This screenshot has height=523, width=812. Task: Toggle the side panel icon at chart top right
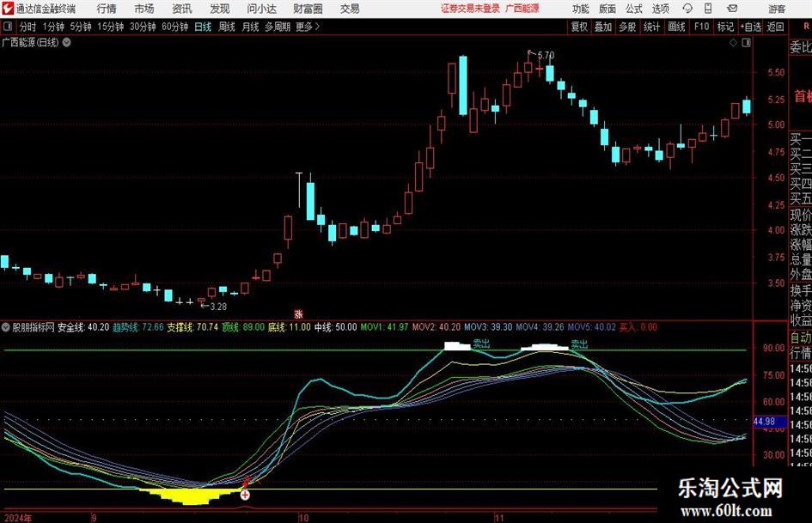(746, 43)
